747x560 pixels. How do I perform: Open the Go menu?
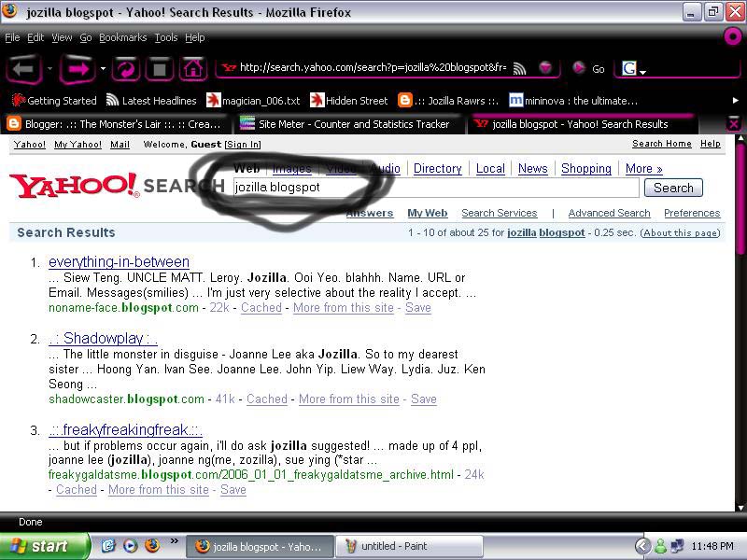click(85, 37)
